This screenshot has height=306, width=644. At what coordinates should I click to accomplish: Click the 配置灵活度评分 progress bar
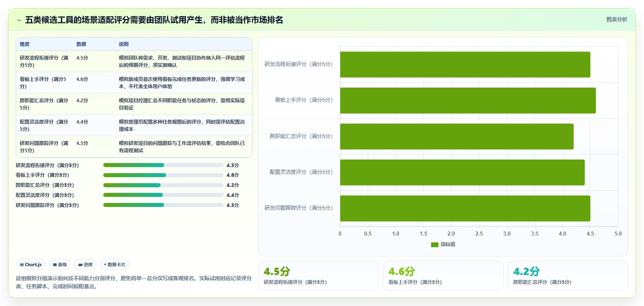(x=163, y=195)
